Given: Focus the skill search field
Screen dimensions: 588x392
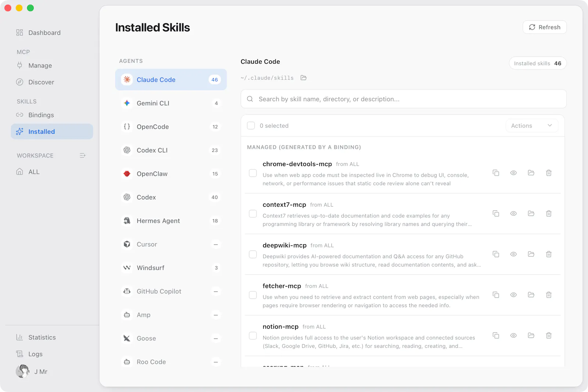Looking at the screenshot, I should point(404,99).
